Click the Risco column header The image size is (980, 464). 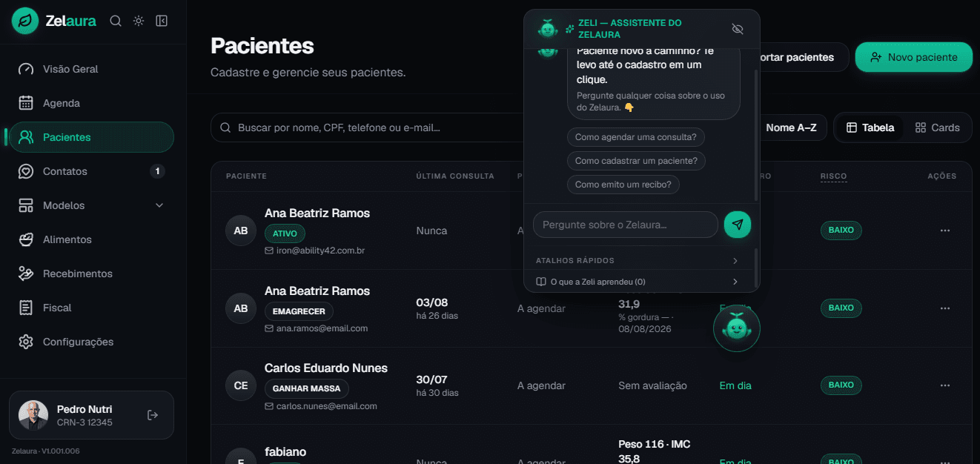tap(833, 176)
